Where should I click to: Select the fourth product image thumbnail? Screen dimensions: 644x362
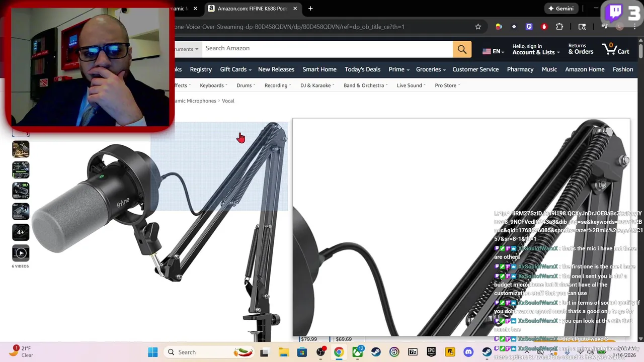click(21, 191)
